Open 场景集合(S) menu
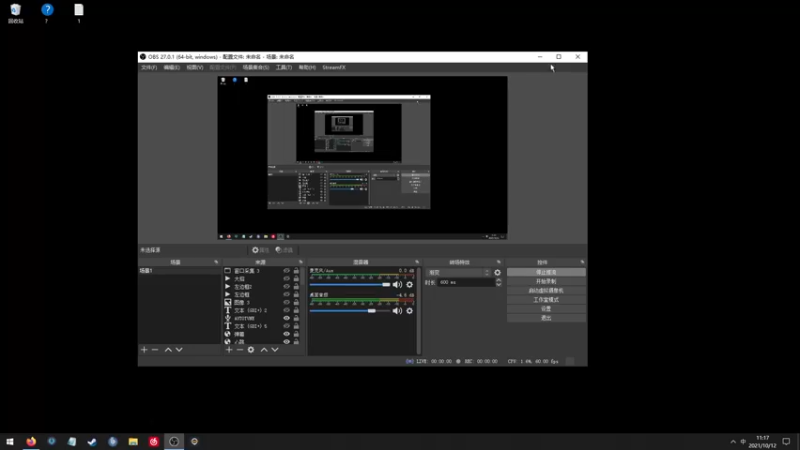The width and height of the screenshot is (800, 450). (256, 67)
